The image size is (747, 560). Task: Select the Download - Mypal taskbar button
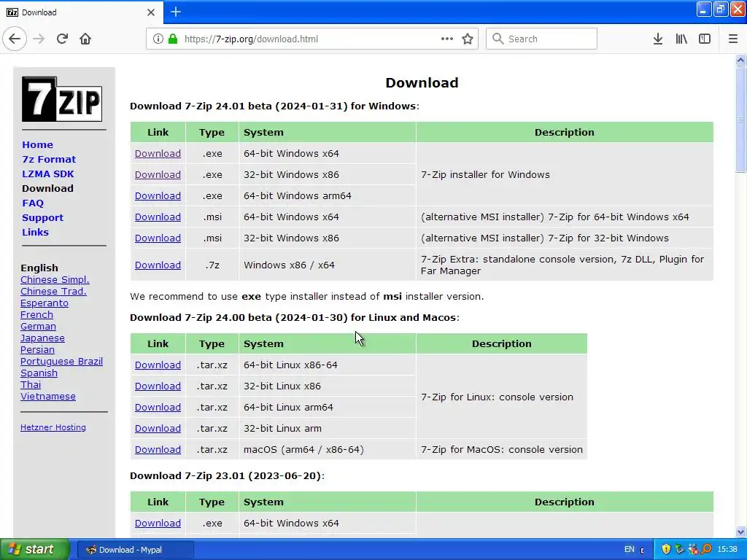point(135,550)
